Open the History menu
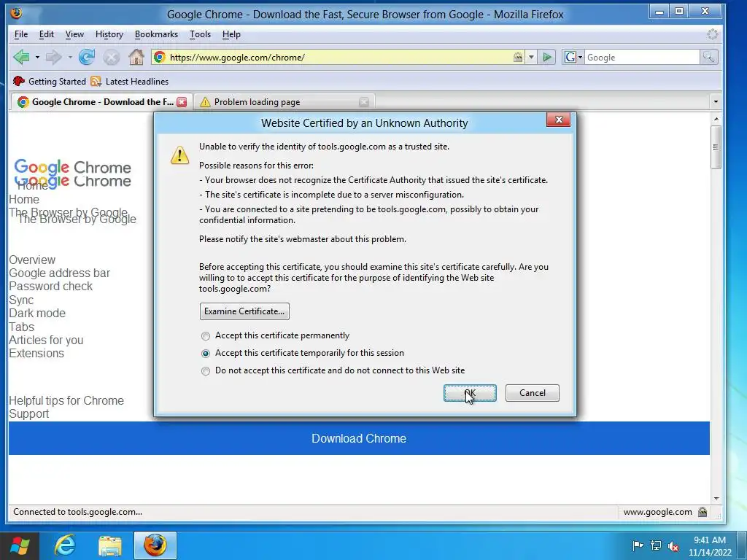747x560 pixels. click(109, 34)
